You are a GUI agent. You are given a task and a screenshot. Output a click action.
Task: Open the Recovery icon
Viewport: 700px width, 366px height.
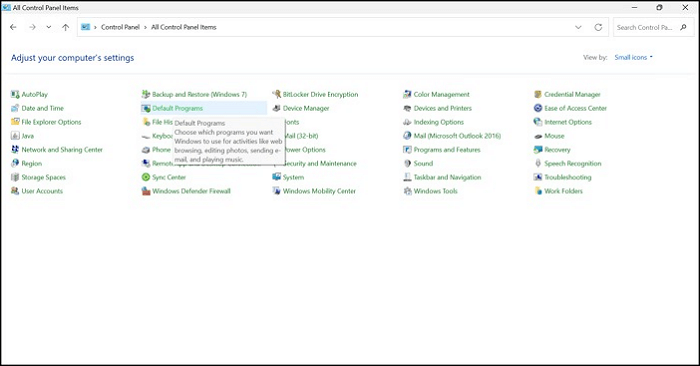[x=538, y=150]
